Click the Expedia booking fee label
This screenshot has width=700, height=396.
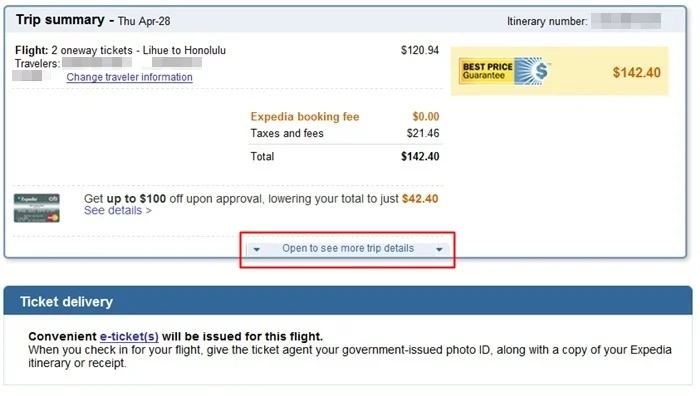tap(305, 117)
